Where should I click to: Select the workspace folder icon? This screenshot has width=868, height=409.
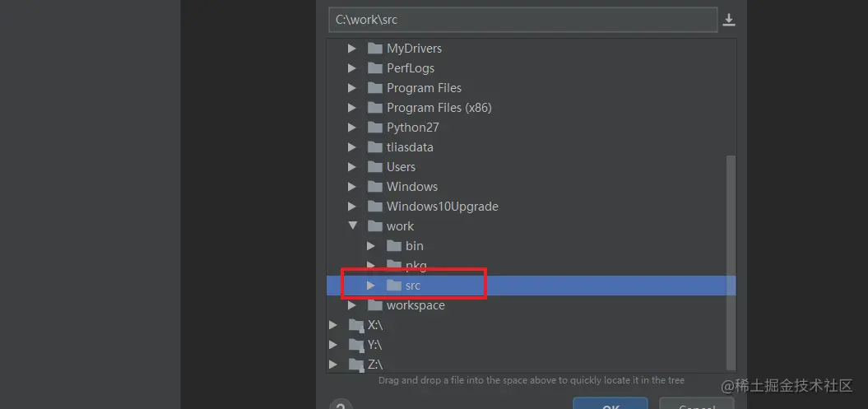375,305
